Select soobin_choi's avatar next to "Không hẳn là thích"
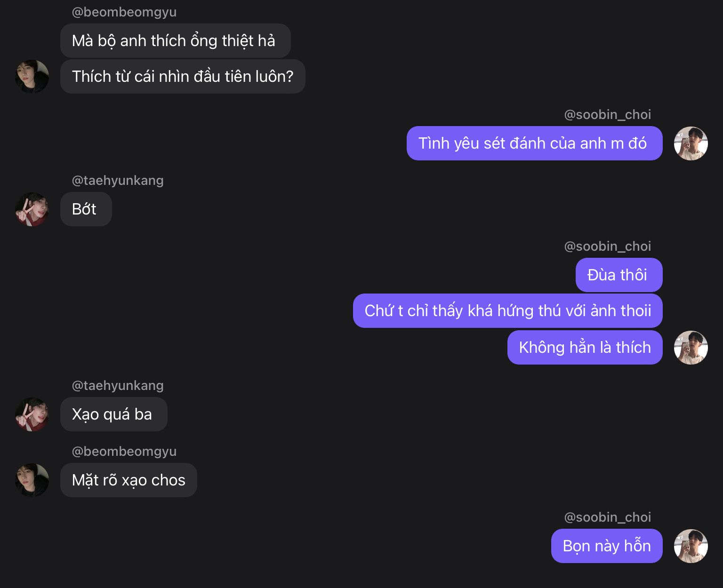This screenshot has width=723, height=588. [691, 347]
